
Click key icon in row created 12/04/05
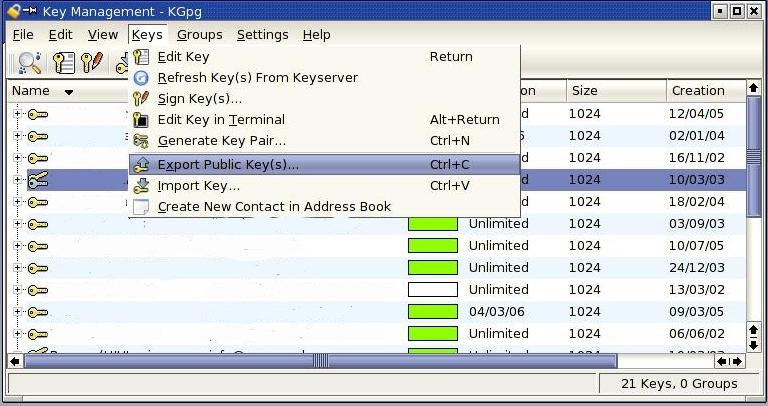point(38,114)
